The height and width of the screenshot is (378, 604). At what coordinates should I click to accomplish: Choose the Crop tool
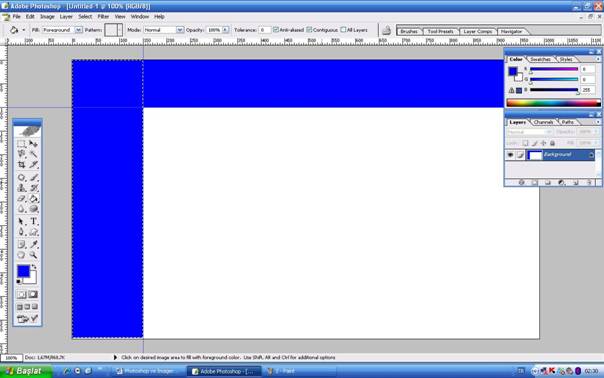[x=22, y=165]
